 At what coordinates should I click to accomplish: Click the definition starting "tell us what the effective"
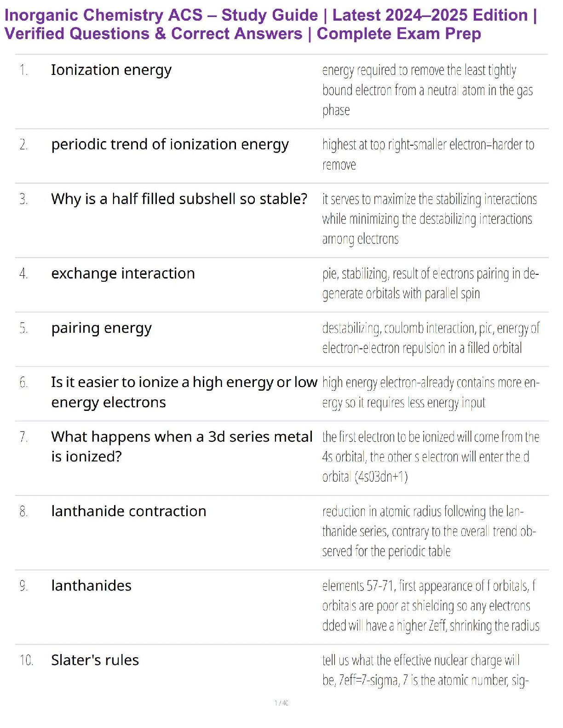425,670
